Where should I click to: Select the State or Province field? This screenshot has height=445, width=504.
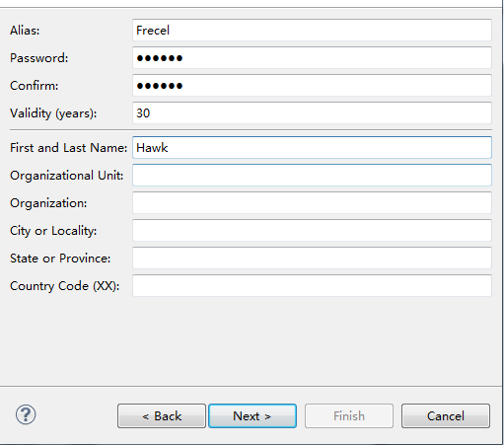point(312,259)
